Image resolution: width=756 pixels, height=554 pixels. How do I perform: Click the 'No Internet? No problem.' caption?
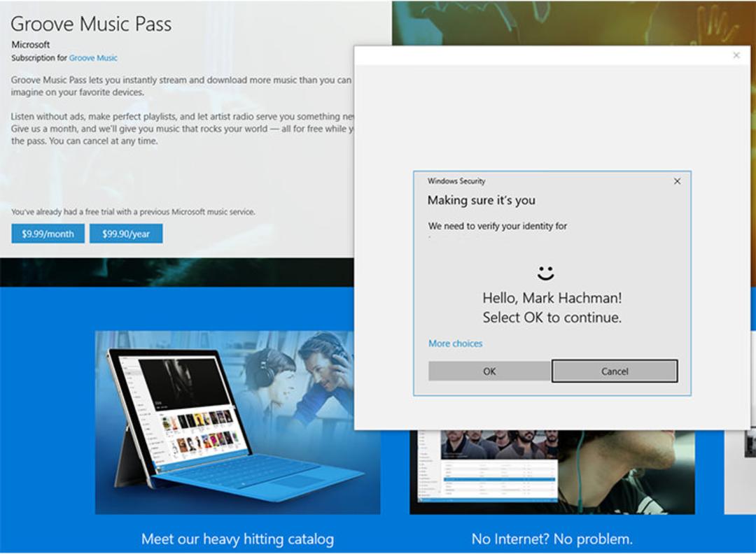[552, 539]
